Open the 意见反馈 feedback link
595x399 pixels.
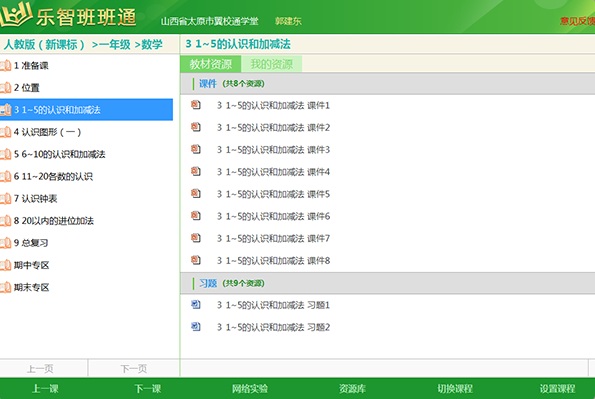(x=578, y=21)
